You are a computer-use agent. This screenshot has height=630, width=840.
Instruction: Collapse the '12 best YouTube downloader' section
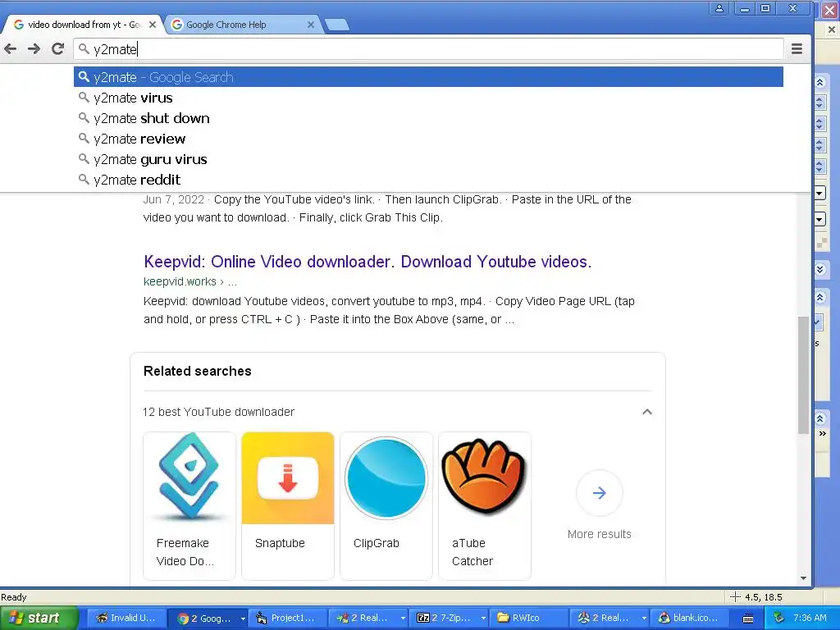[647, 412]
